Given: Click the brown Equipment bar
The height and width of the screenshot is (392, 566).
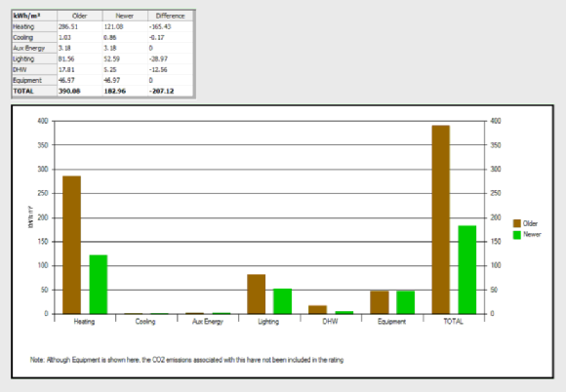Looking at the screenshot, I should [380, 302].
